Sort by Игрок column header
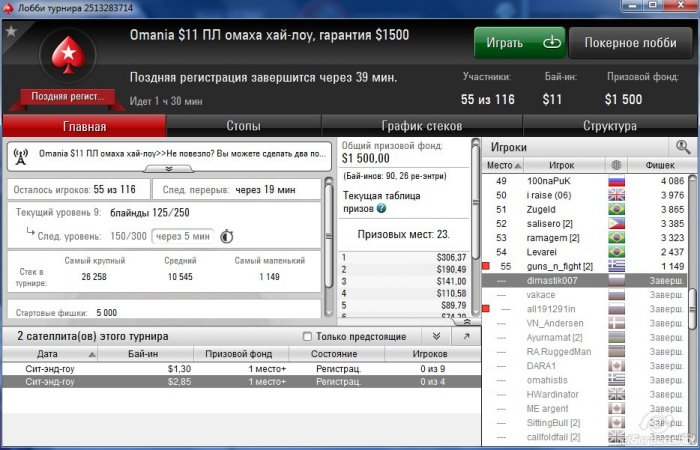 coord(562,165)
